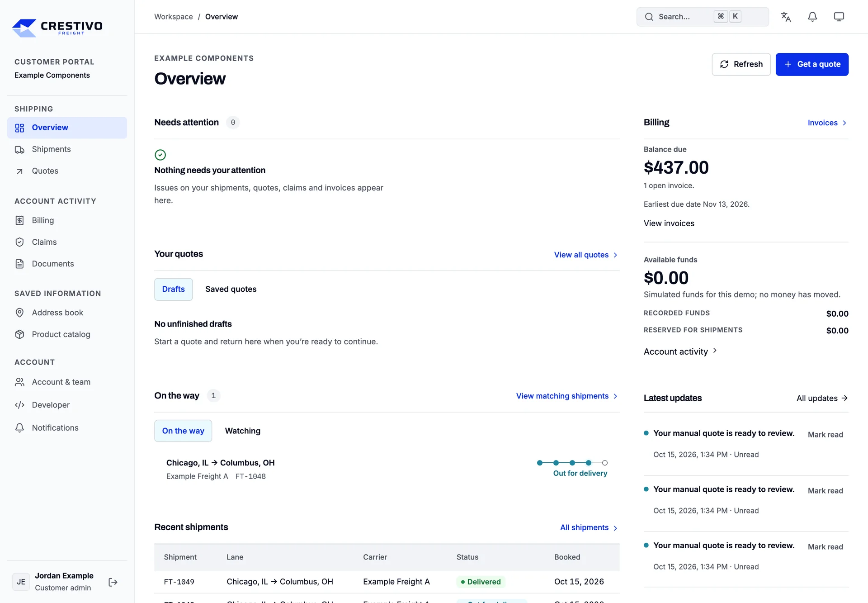Click All shipments link
This screenshot has width=868, height=603.
(x=589, y=527)
